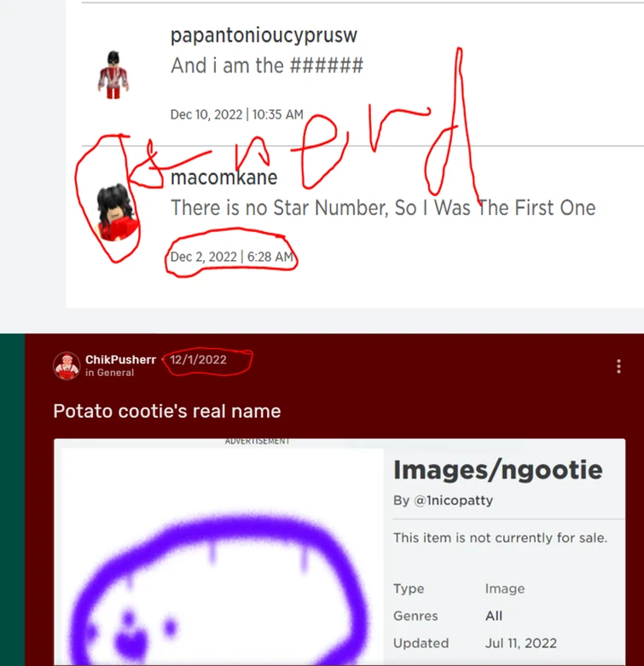This screenshot has height=666, width=644.
Task: Click the 'There is no Star Number' comment
Action: pyautogui.click(x=383, y=208)
